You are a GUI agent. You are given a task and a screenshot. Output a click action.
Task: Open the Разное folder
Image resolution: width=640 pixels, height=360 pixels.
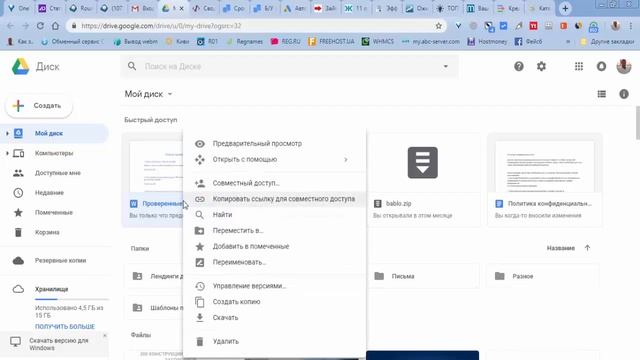(x=543, y=276)
